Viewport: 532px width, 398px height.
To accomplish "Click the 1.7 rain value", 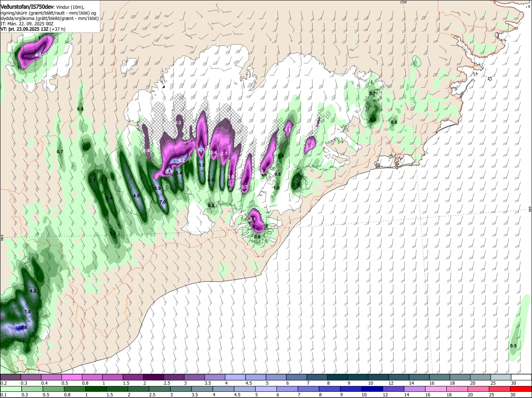I will 104,180.
